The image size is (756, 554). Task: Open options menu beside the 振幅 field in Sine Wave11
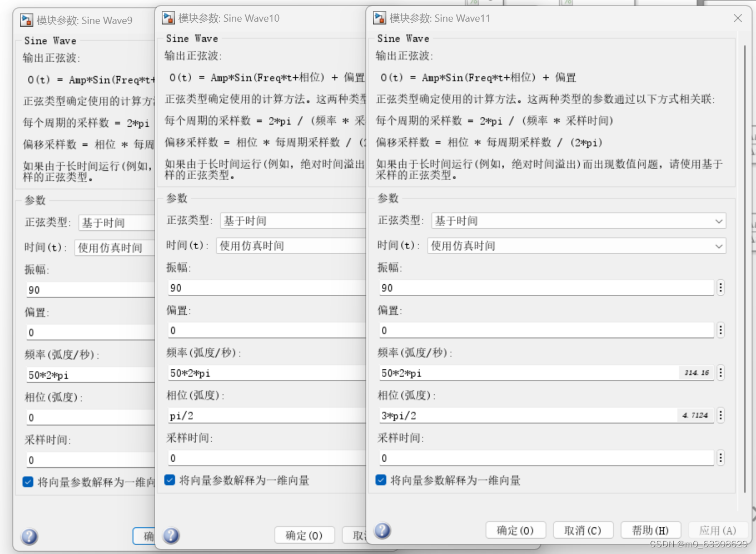coord(720,288)
